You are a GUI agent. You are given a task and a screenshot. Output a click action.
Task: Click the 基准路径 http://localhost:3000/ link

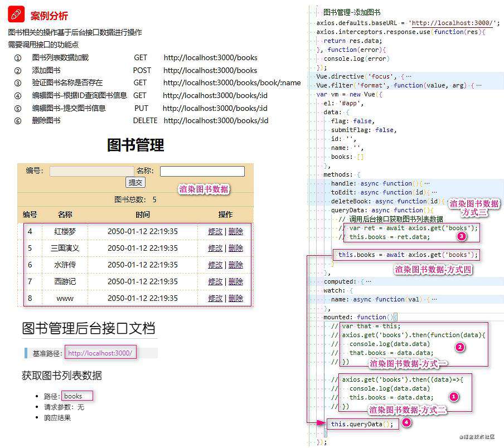[100, 353]
